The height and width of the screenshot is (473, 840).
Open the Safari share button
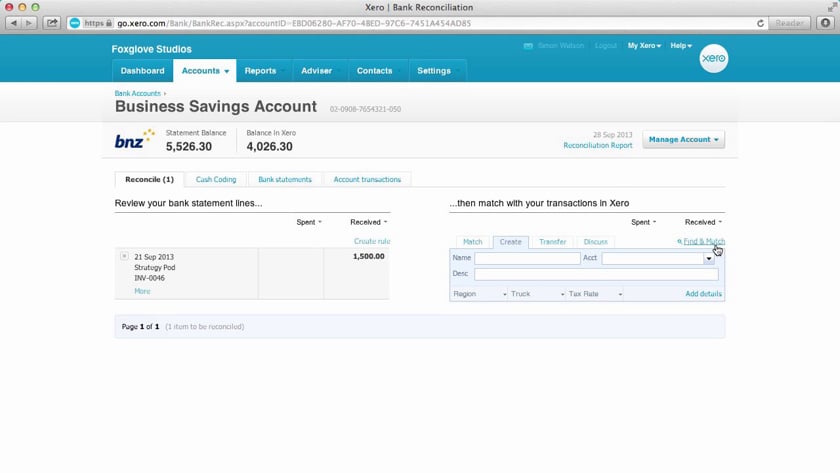point(52,23)
